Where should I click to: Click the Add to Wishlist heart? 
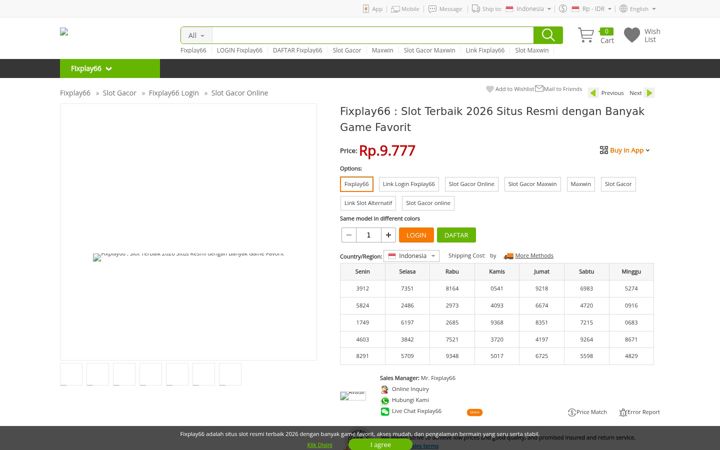click(490, 89)
